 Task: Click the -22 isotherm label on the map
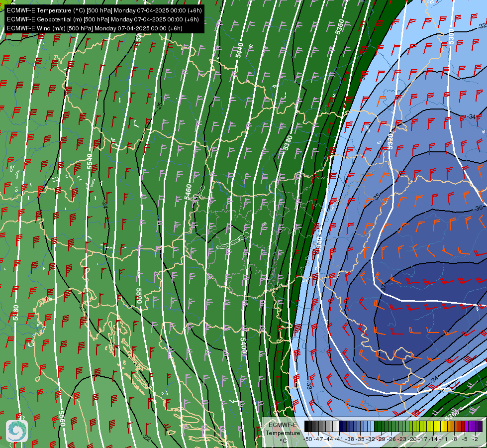click(x=147, y=438)
